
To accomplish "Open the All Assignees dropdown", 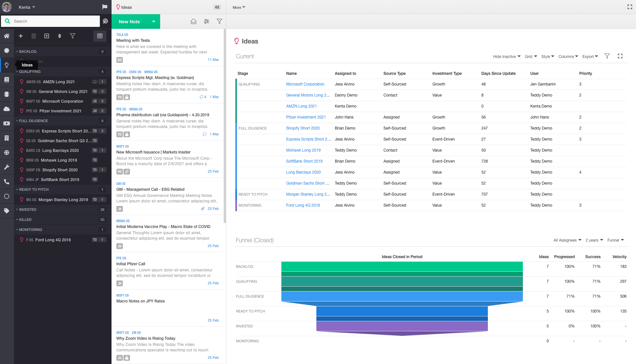I will (567, 240).
